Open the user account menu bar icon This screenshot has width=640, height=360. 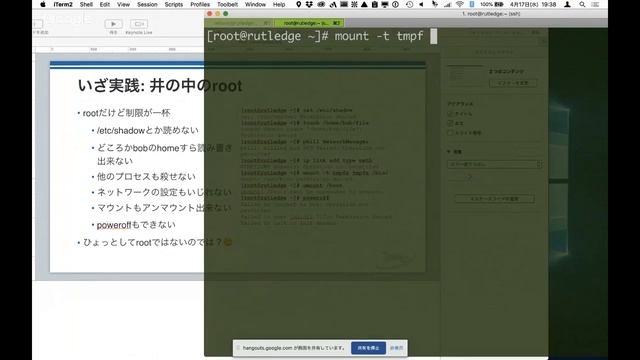tap(567, 4)
